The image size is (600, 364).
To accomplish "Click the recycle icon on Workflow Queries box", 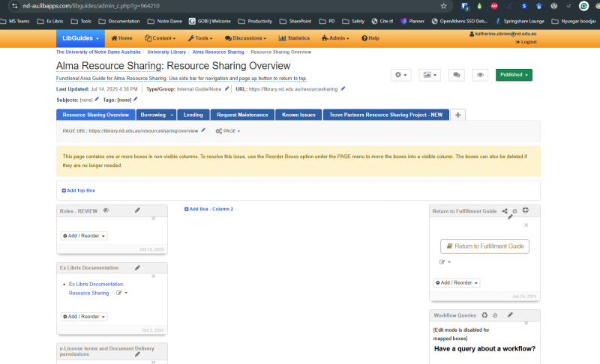I will (x=484, y=315).
